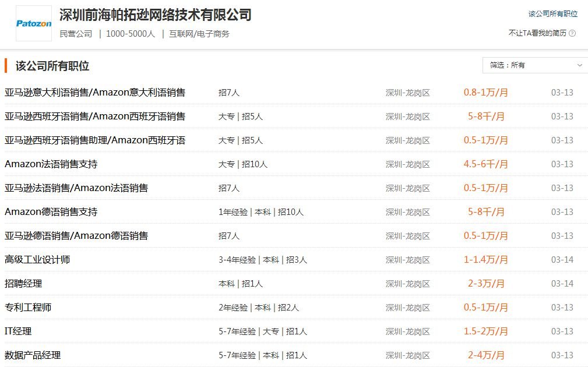Click salary 4.5-6千/月 of Amazon法语销售支持
The image size is (588, 367).
[x=485, y=164]
